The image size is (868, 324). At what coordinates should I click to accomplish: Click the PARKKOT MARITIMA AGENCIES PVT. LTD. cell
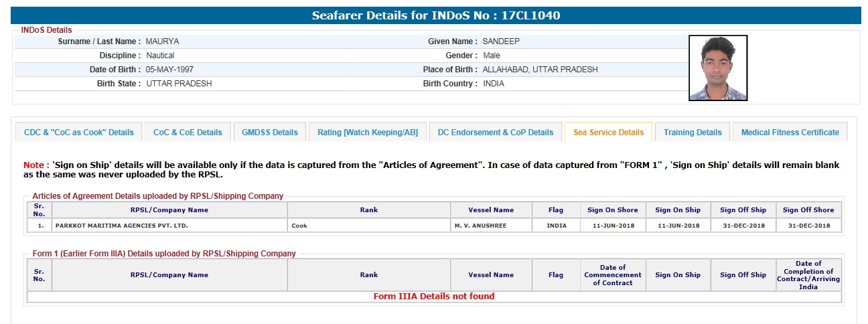point(122,226)
